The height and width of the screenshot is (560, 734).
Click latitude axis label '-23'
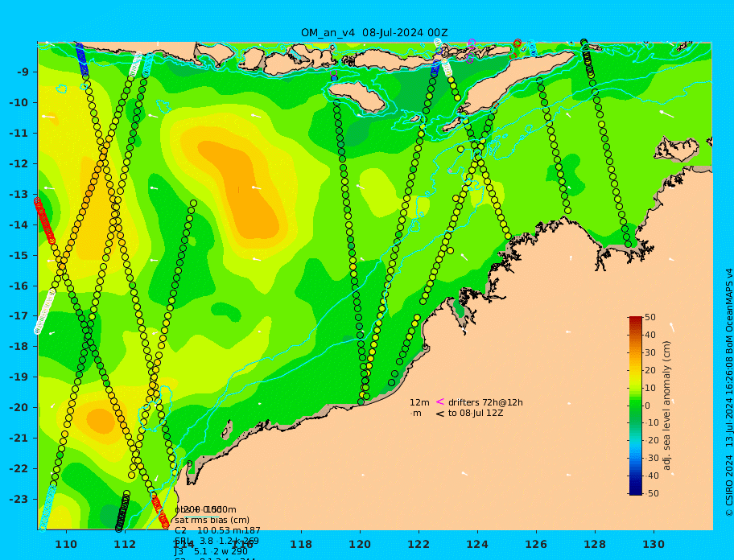[19, 499]
